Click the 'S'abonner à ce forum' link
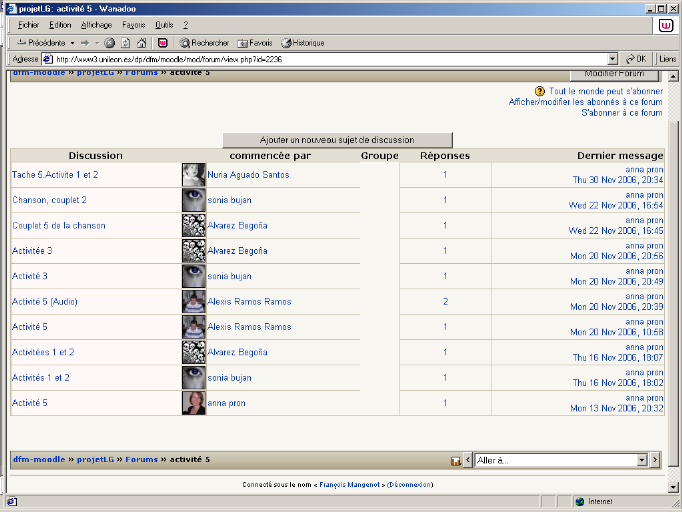682x512 pixels. coord(621,113)
